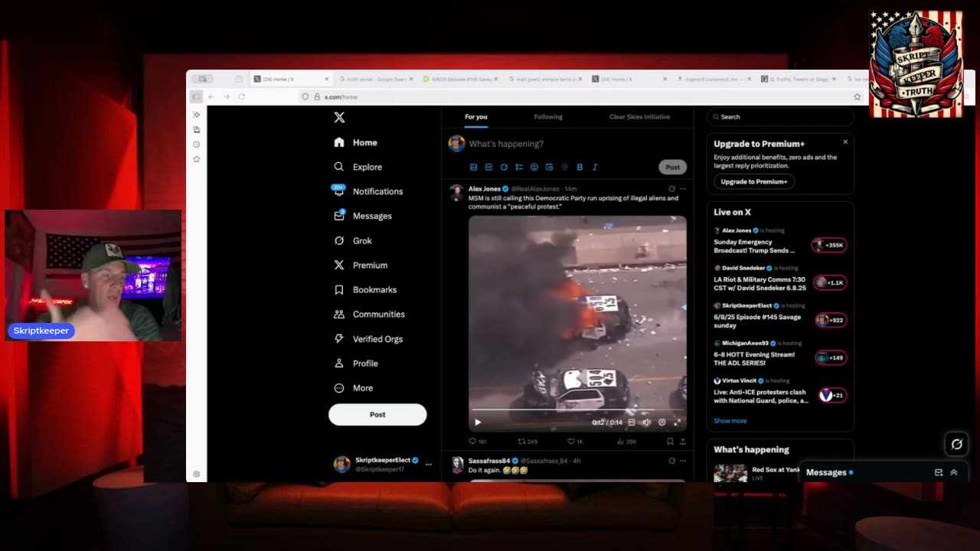Toggle italic text in the composer

[595, 167]
